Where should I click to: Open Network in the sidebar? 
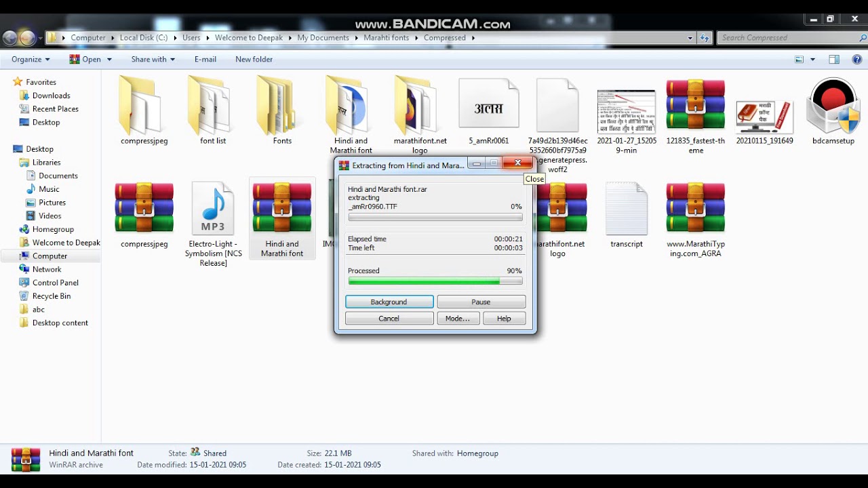pyautogui.click(x=47, y=270)
